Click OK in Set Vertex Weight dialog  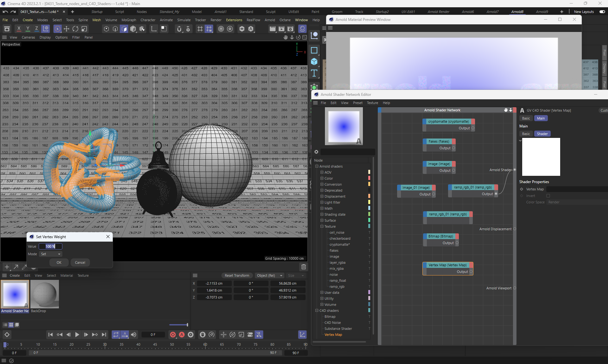(59, 262)
